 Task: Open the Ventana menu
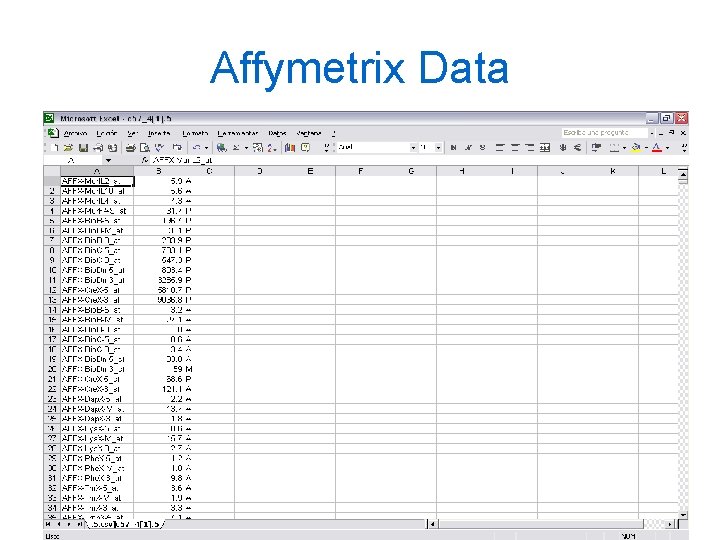(309, 133)
